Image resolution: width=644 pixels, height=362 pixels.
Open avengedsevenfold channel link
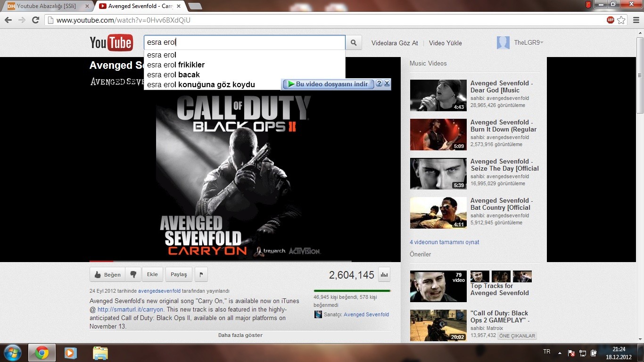click(159, 291)
